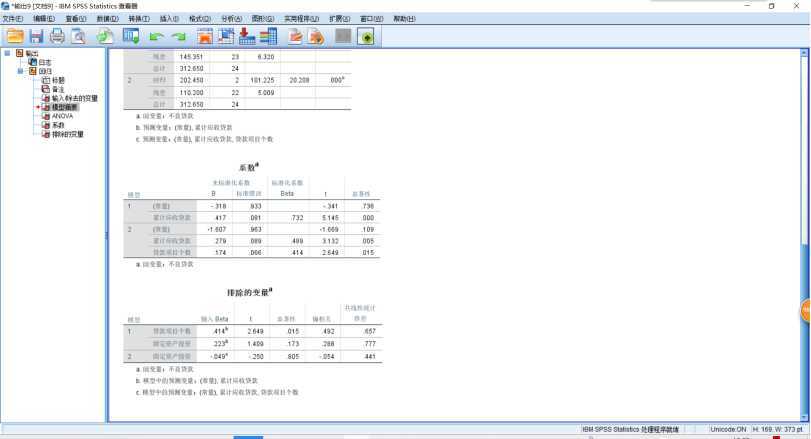Screen dimensions: 811x439
Task: Click the green Redo arrow icon
Action: coord(178,37)
